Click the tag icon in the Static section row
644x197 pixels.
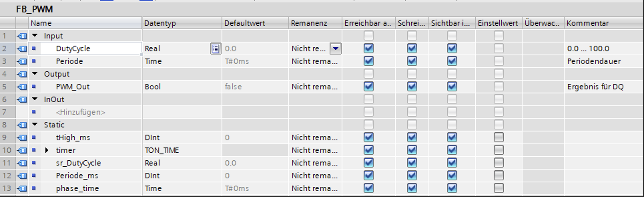pyautogui.click(x=22, y=125)
